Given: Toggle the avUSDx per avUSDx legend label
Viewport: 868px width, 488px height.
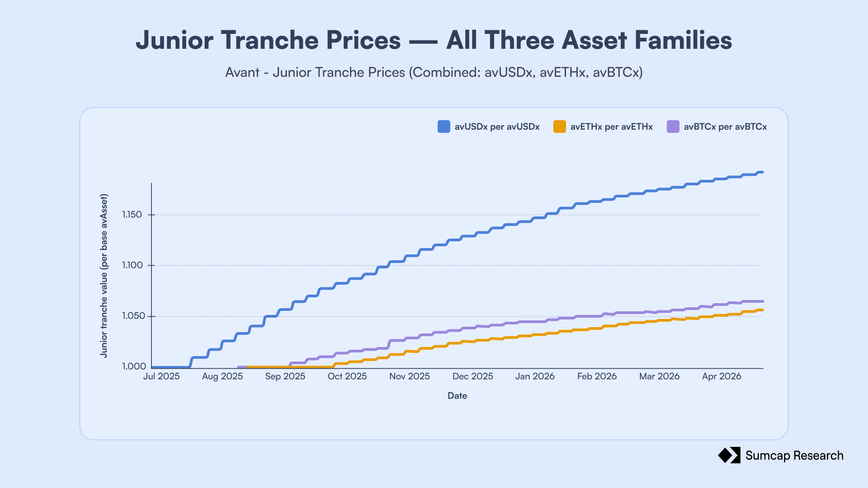Looking at the screenshot, I should coord(497,127).
